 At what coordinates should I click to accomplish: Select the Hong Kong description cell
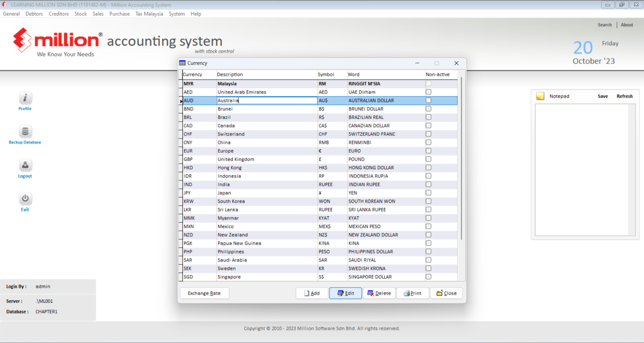[x=267, y=168]
